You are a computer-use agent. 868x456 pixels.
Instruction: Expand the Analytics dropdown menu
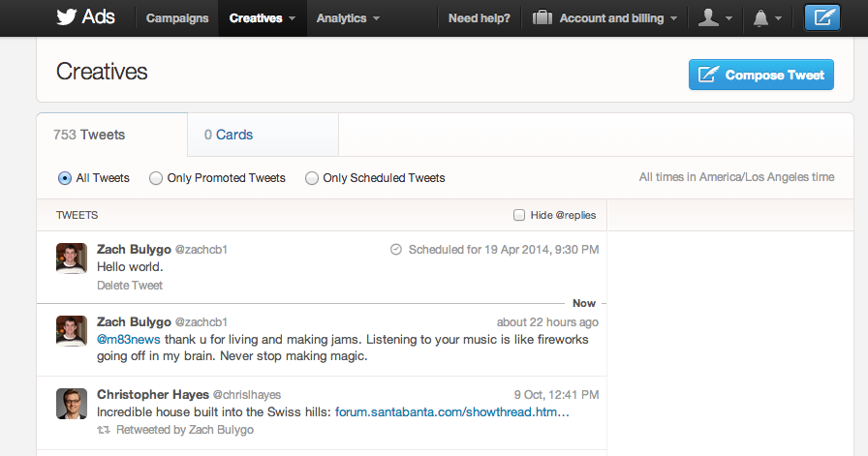point(348,18)
